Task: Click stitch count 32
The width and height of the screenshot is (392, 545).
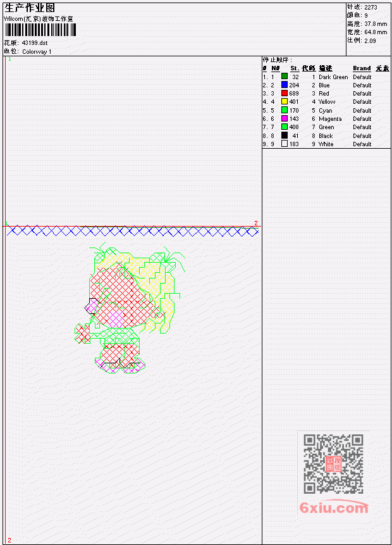Action: tap(295, 77)
